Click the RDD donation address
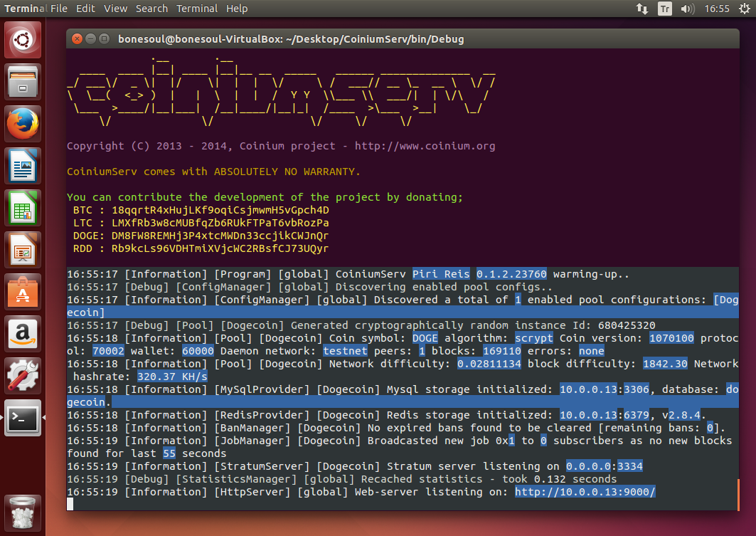This screenshot has height=536, width=756. pos(220,248)
